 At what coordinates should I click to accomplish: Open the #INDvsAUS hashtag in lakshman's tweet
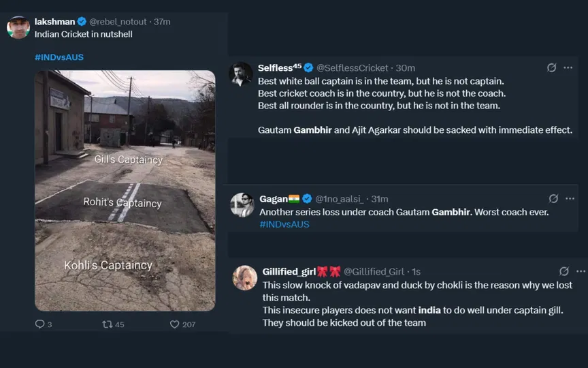(59, 57)
